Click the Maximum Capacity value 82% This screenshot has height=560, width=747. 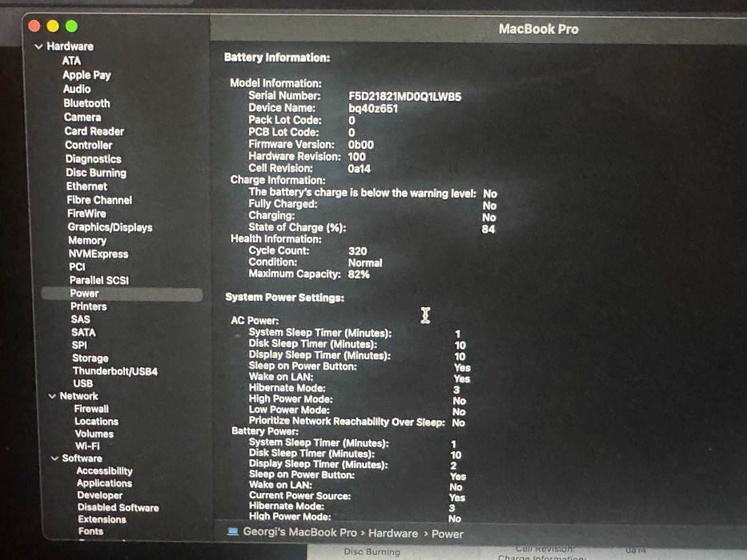pyautogui.click(x=359, y=274)
